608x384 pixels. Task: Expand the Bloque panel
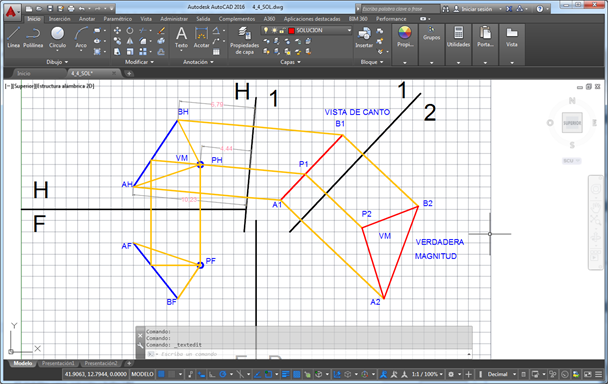(x=372, y=62)
